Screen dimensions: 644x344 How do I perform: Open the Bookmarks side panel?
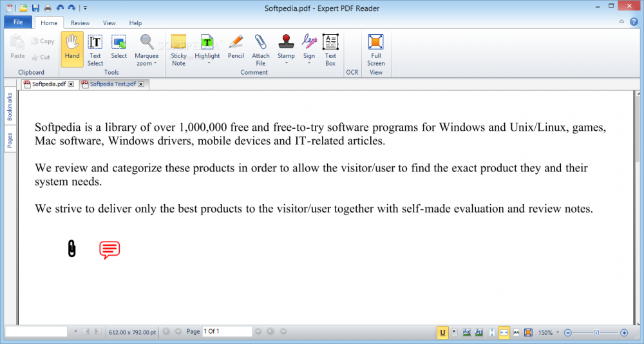click(10, 107)
